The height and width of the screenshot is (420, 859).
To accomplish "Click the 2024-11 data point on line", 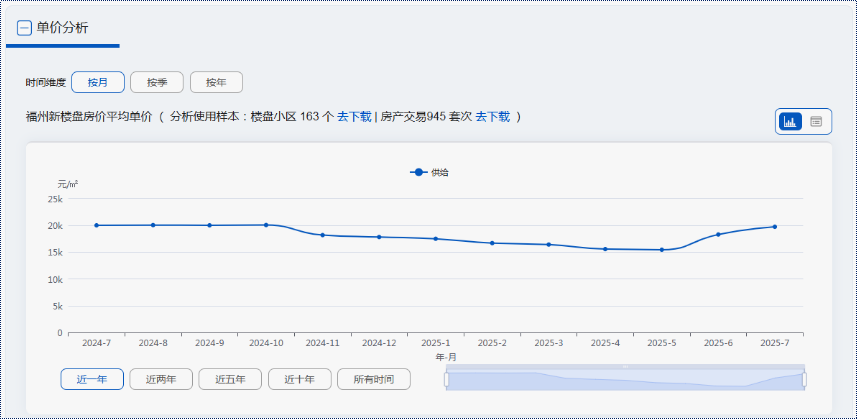I will 322,235.
